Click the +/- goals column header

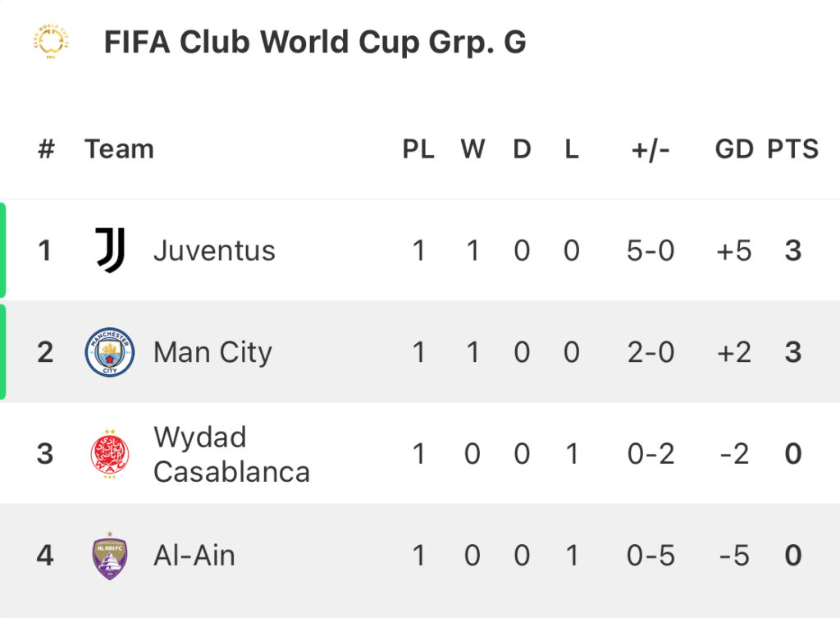point(651,150)
